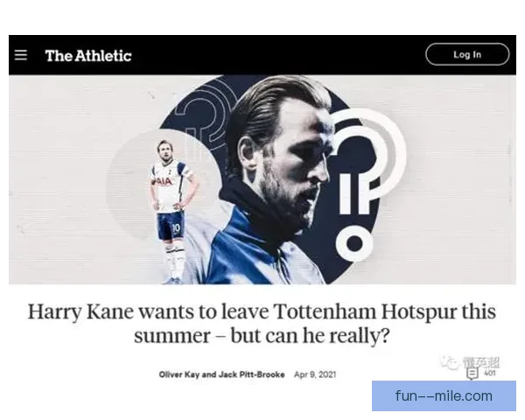The height and width of the screenshot is (420, 525).
Task: Click the Log In button
Action: coord(467,54)
